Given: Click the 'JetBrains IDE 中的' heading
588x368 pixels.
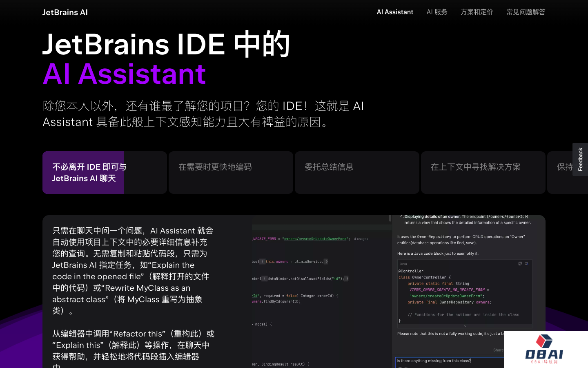Looking at the screenshot, I should point(167,44).
